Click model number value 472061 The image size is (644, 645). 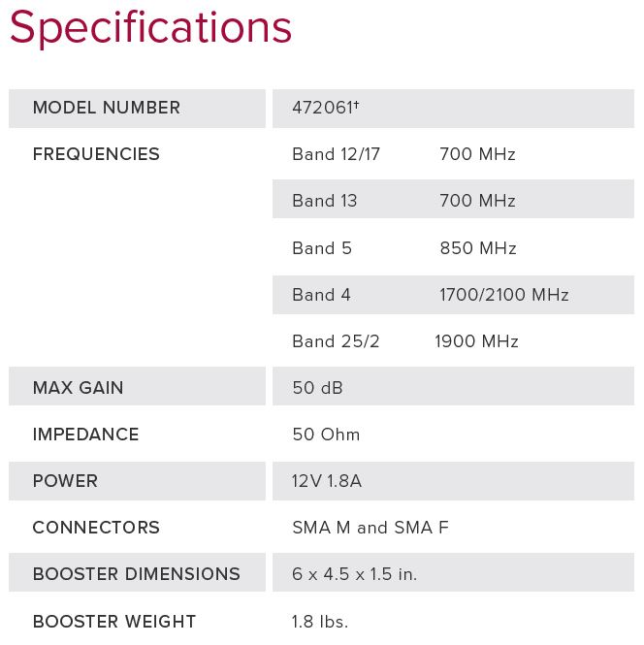click(326, 108)
